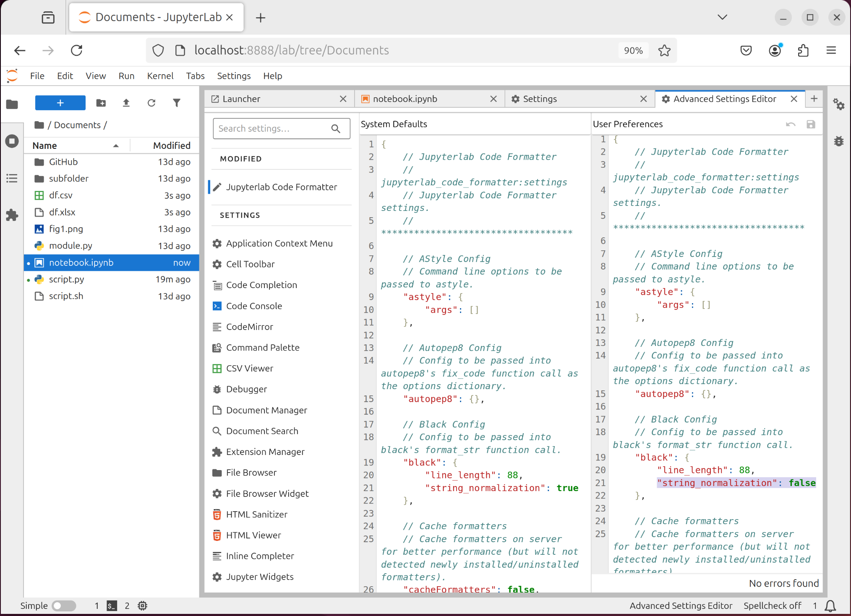Open the GitHub folder

112,162
